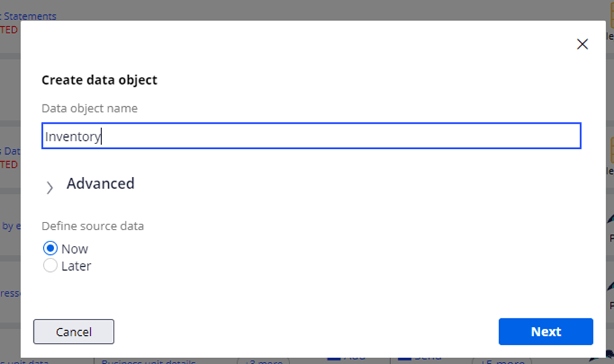Select the Later radio option
This screenshot has height=364, width=614.
click(50, 266)
